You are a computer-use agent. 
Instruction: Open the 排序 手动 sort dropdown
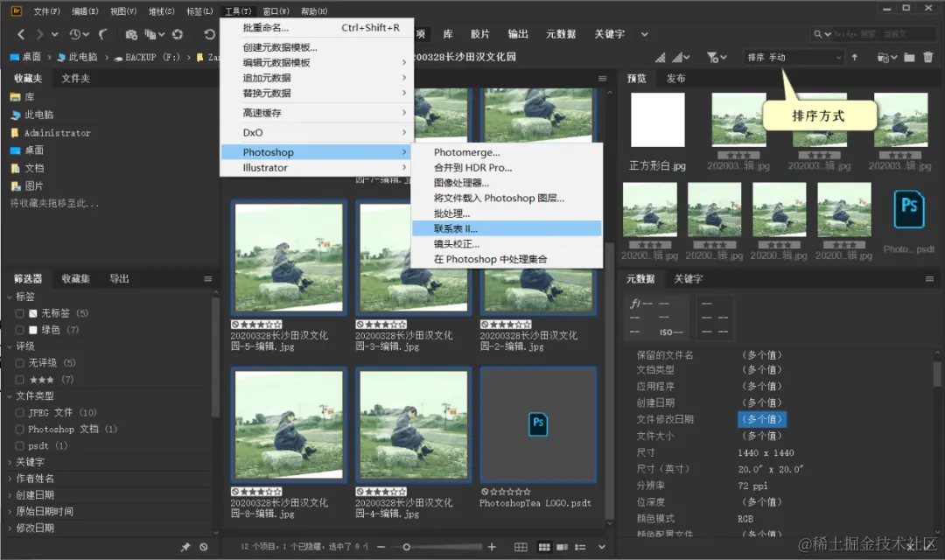793,57
